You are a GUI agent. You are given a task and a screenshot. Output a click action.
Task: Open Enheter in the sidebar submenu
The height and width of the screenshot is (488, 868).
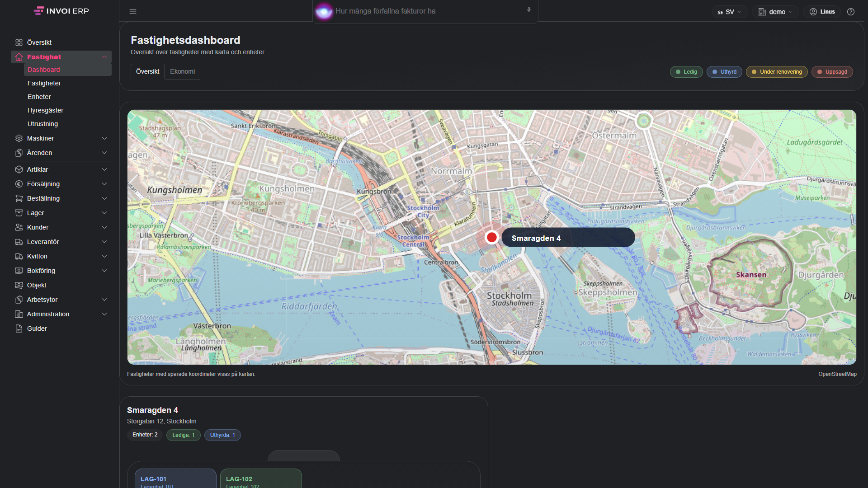point(39,97)
